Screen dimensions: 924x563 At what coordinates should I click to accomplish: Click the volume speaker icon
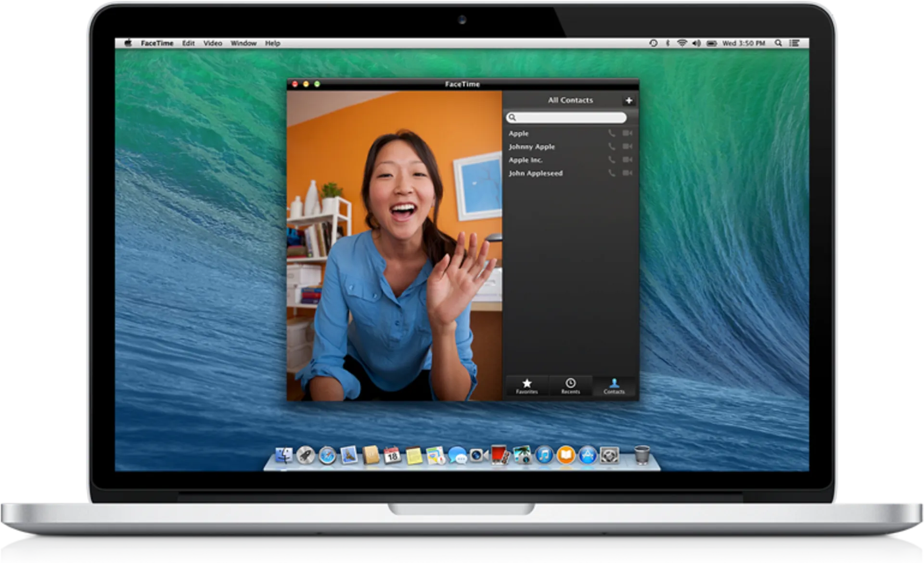pyautogui.click(x=696, y=43)
